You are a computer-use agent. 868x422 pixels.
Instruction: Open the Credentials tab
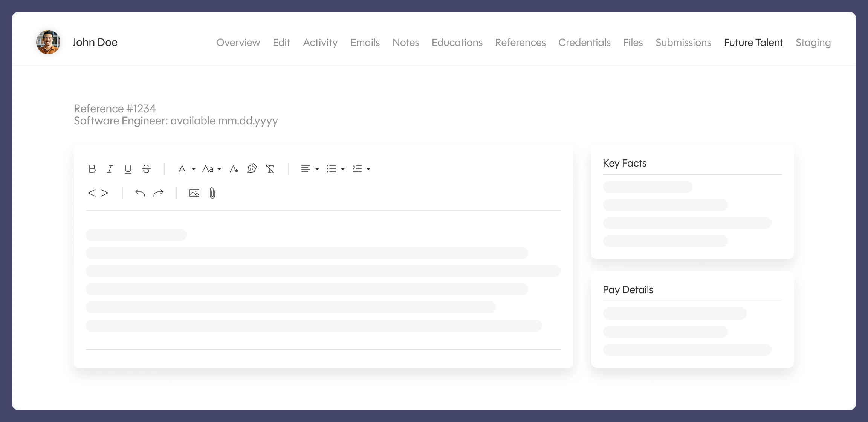point(584,43)
